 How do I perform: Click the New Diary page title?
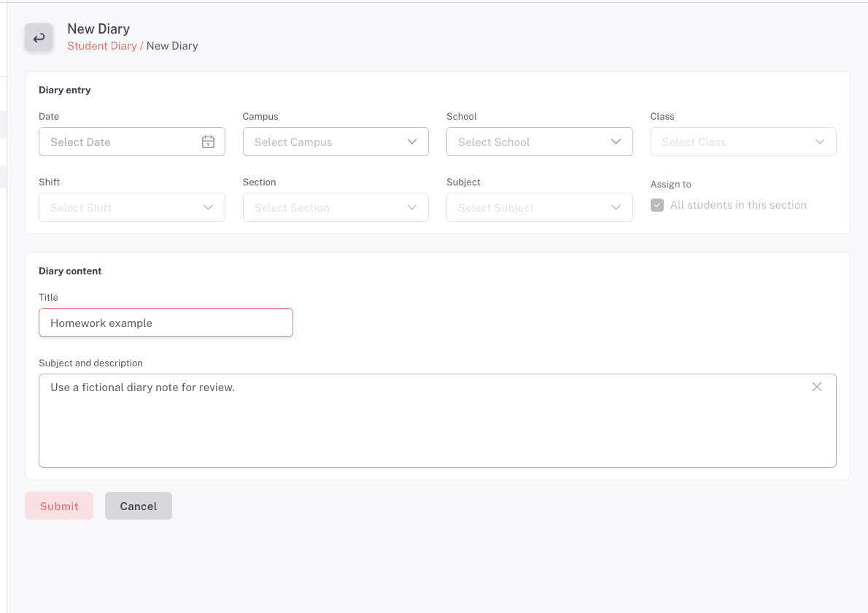tap(98, 28)
